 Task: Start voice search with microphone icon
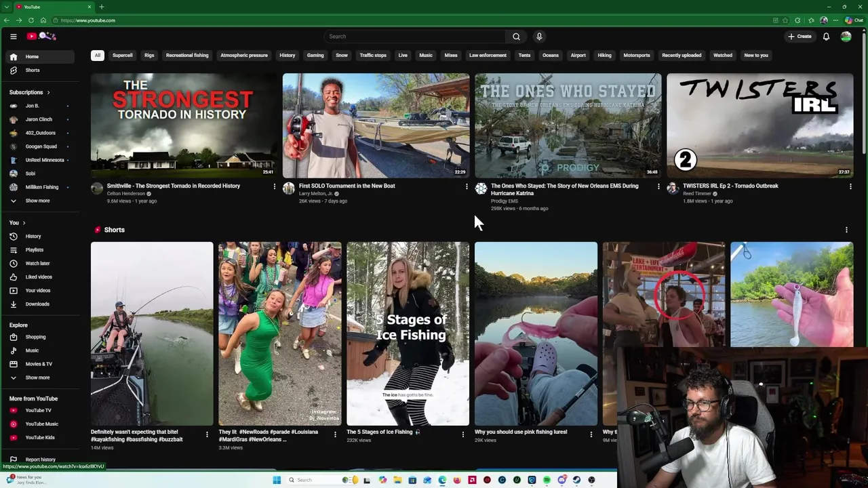coord(539,37)
